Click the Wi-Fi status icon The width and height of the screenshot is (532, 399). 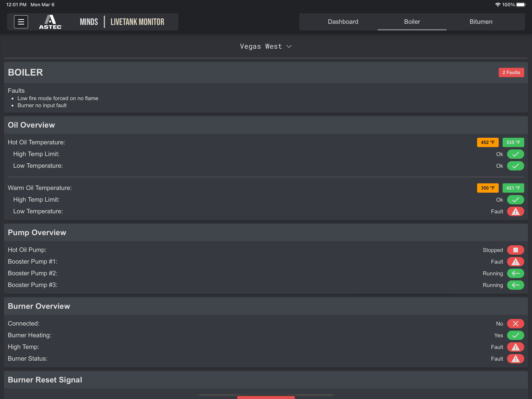click(x=498, y=4)
